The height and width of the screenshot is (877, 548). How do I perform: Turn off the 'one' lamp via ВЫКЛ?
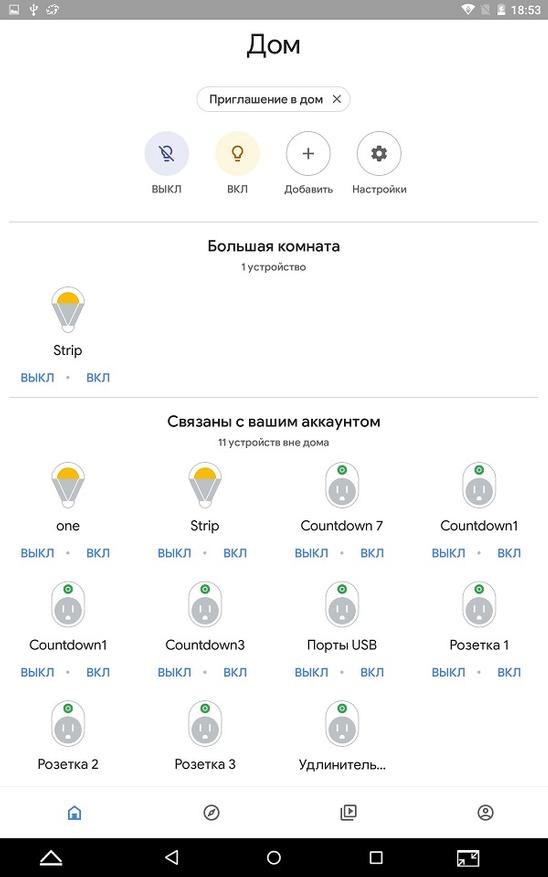pos(37,553)
